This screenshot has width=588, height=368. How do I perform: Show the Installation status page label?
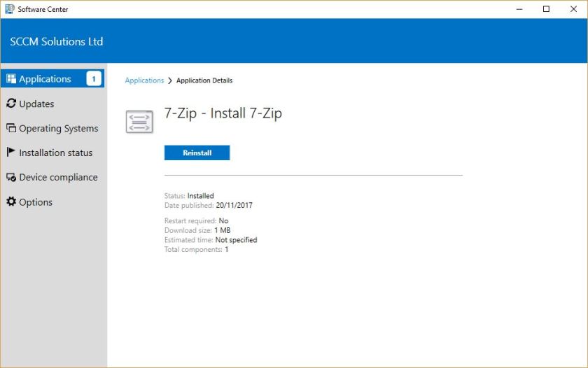point(55,153)
